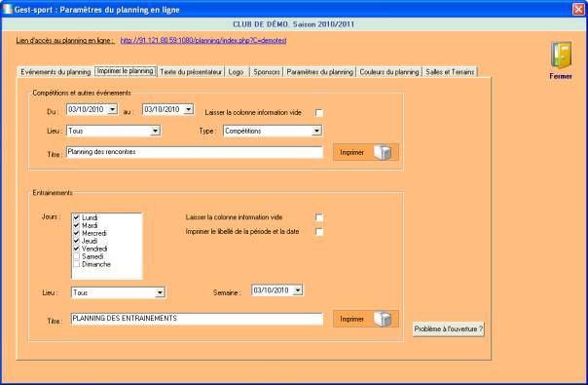This screenshot has width=588, height=385.
Task: Toggle Compétitions 'Laisser la colonne information vide'
Action: [319, 113]
